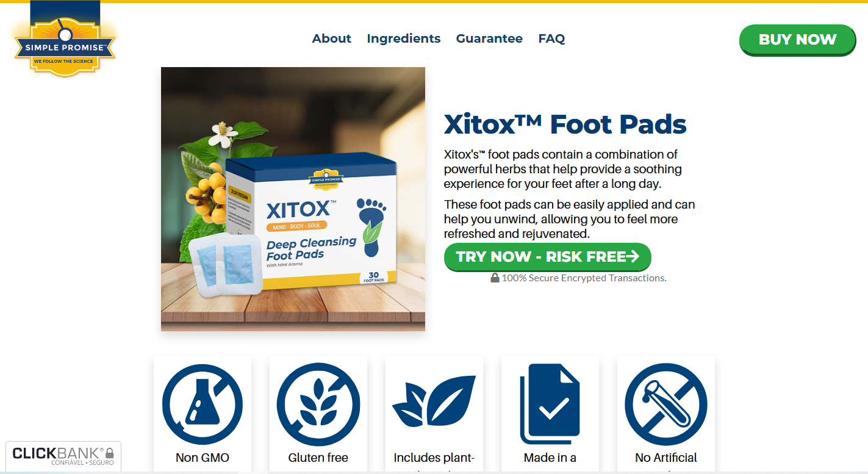Click TRY NOW - RISK FREE button
Viewport: 868px width, 474px height.
548,257
